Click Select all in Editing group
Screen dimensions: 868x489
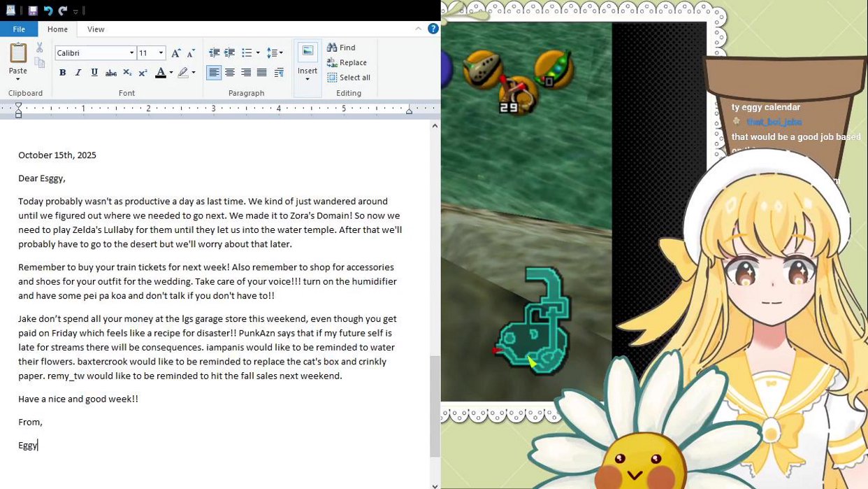tap(349, 78)
